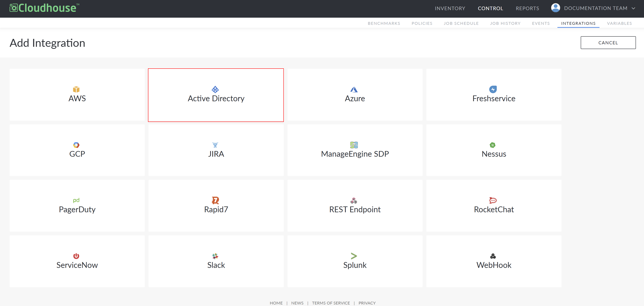Image resolution: width=644 pixels, height=306 pixels.
Task: Open the Inventory menu
Action: pos(450,8)
